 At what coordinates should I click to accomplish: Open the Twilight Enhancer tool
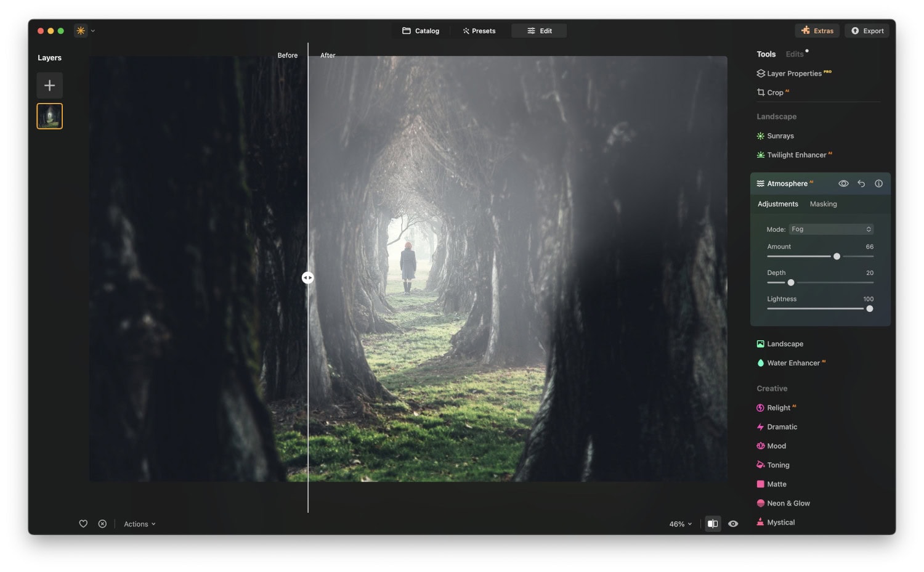point(795,155)
